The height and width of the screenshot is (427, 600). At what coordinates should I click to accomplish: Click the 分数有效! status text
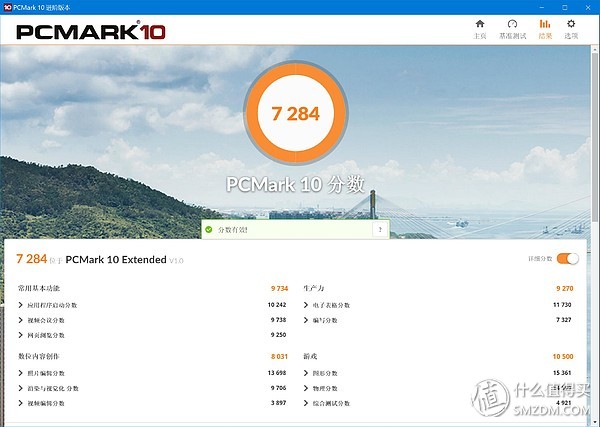(x=233, y=230)
